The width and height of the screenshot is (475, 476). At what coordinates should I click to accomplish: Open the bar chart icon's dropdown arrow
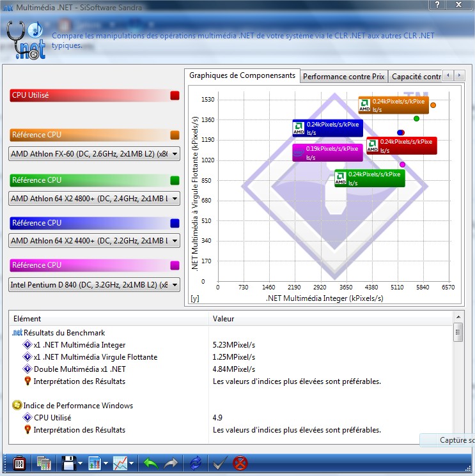coord(105,463)
